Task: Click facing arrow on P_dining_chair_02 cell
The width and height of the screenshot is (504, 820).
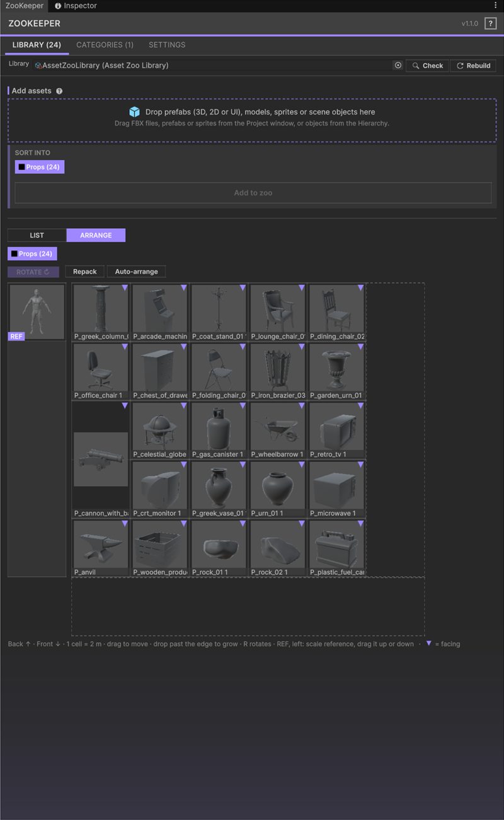Action: coord(360,287)
